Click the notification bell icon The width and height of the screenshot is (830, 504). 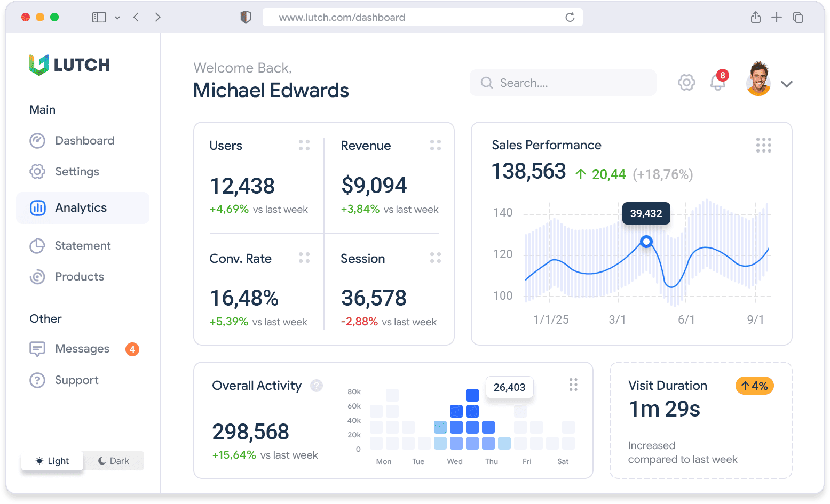click(717, 83)
